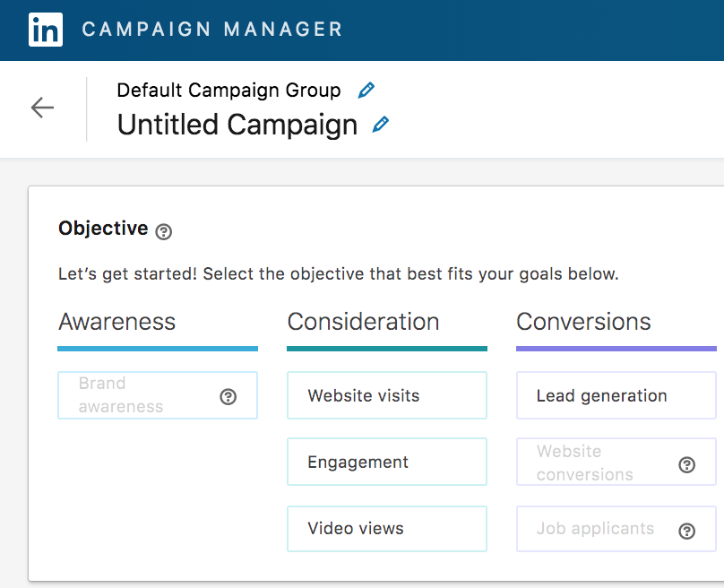Choose the Website conversions objective option
724x588 pixels.
(x=591, y=463)
